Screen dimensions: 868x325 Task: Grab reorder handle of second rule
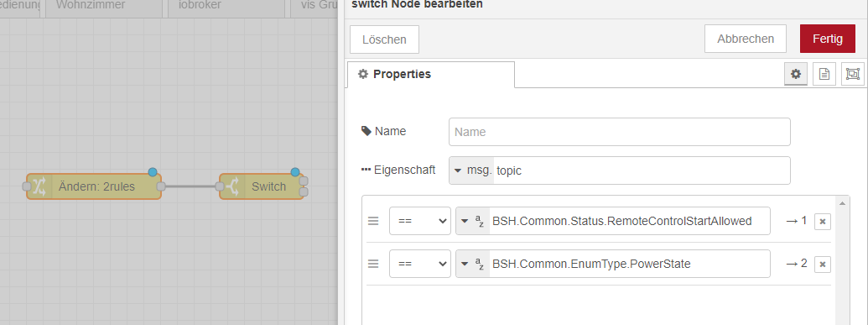(374, 264)
